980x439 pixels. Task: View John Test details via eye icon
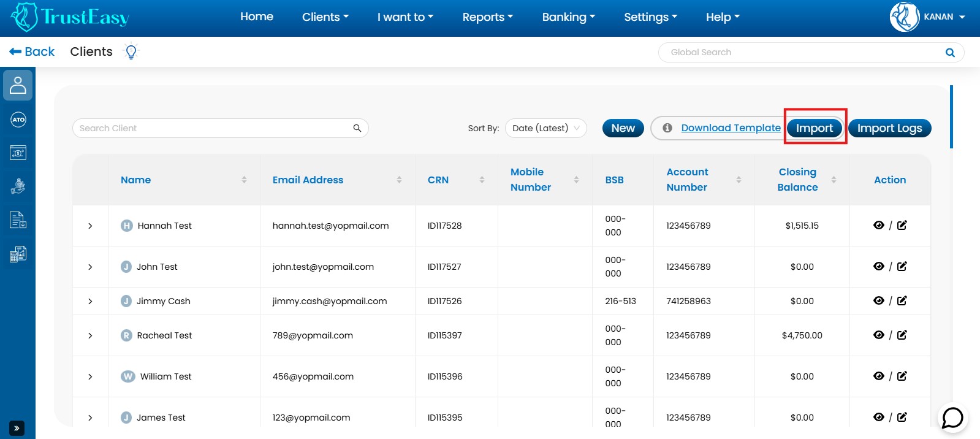[x=878, y=266]
